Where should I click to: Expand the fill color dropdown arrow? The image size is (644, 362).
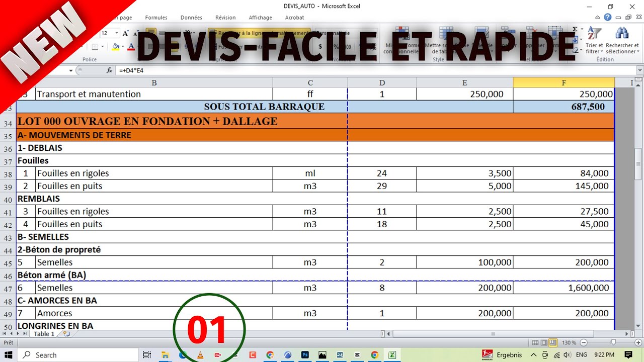point(123,47)
